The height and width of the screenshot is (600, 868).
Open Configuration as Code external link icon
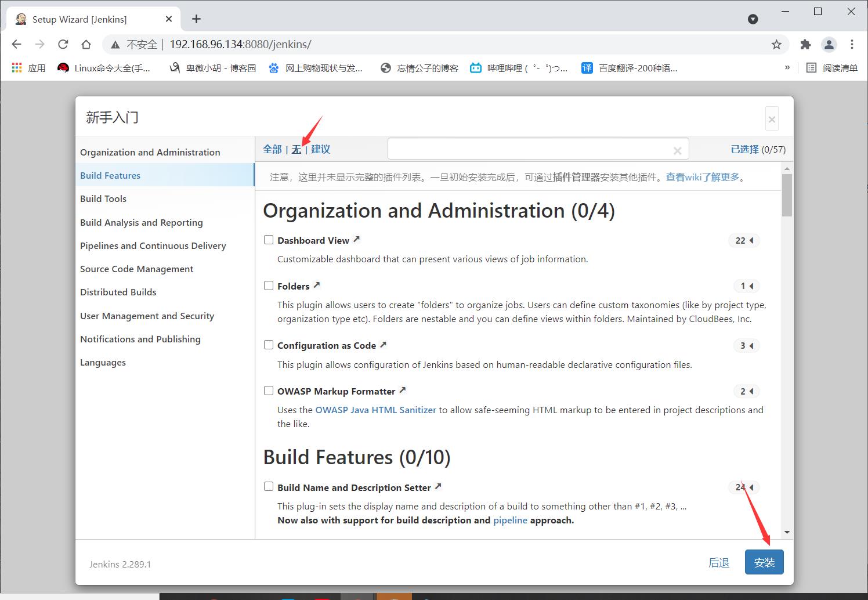[382, 345]
